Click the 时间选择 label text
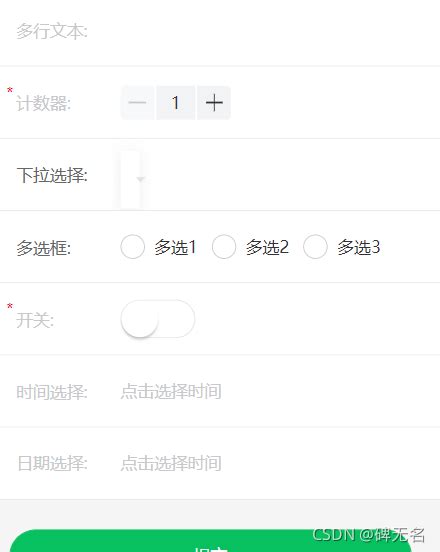This screenshot has height=552, width=440. pyautogui.click(x=52, y=392)
